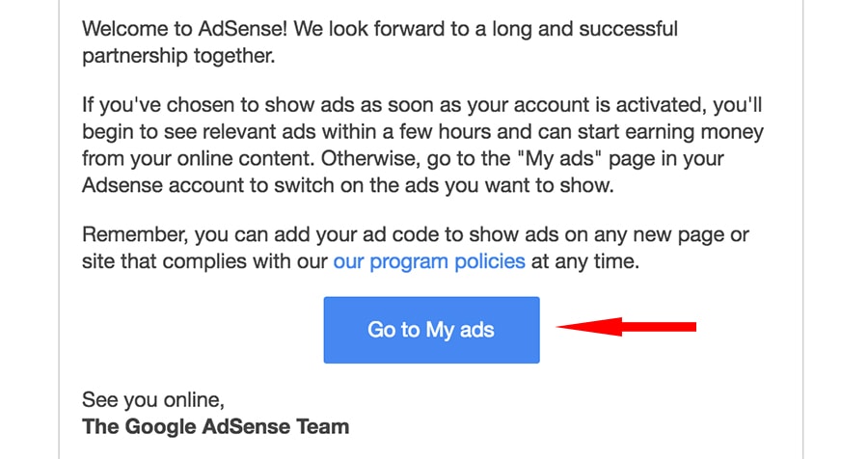868x459 pixels.
Task: Click "The Google AdSense Team" bold signature
Action: pyautogui.click(x=215, y=426)
